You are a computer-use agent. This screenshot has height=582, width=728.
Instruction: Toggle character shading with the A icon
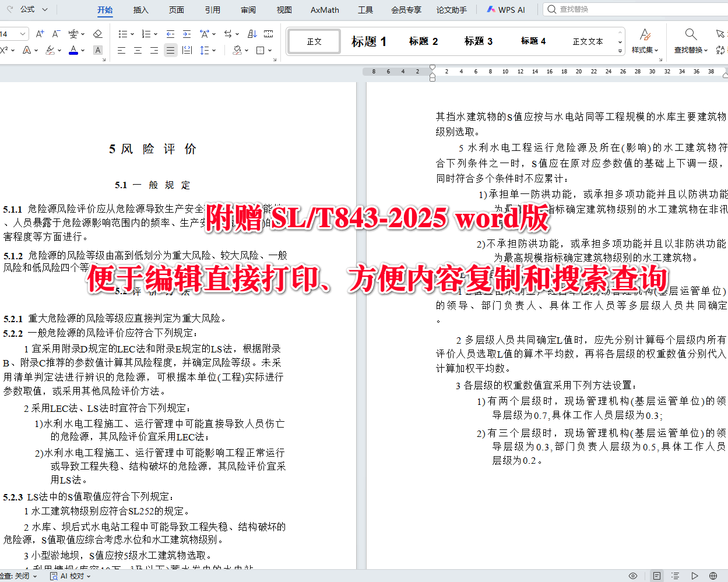[x=97, y=50]
